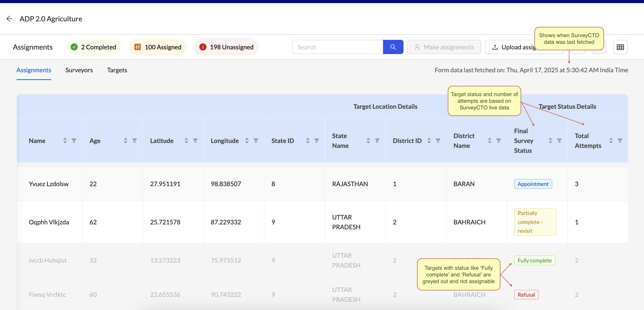This screenshot has height=310, width=644.
Task: Open the table column settings grid icon
Action: [x=620, y=47]
